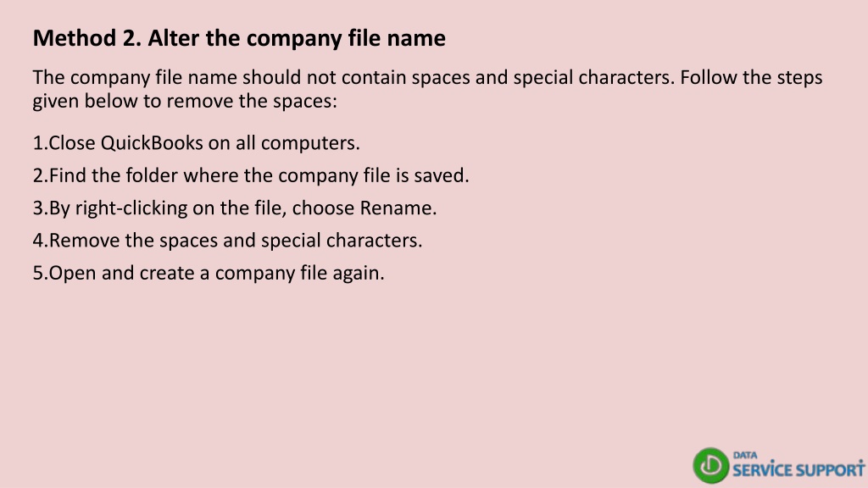
Task: Click the heading 'Method 2. Alter the company file name'
Action: pyautogui.click(x=239, y=38)
